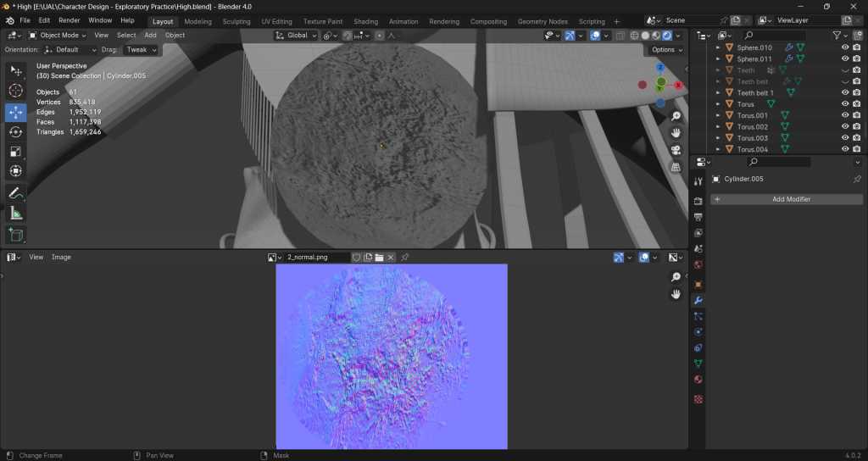Open the Particles properties tab
This screenshot has width=868, height=461.
point(698,316)
